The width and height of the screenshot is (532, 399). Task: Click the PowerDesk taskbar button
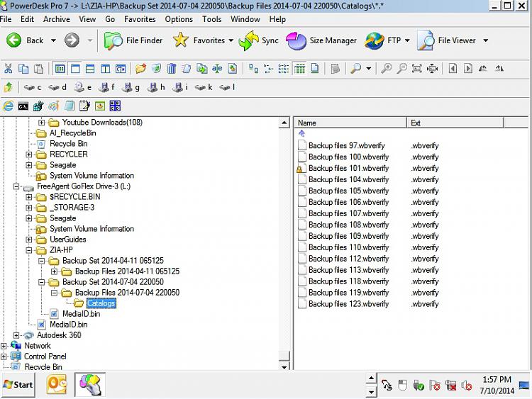(x=90, y=384)
